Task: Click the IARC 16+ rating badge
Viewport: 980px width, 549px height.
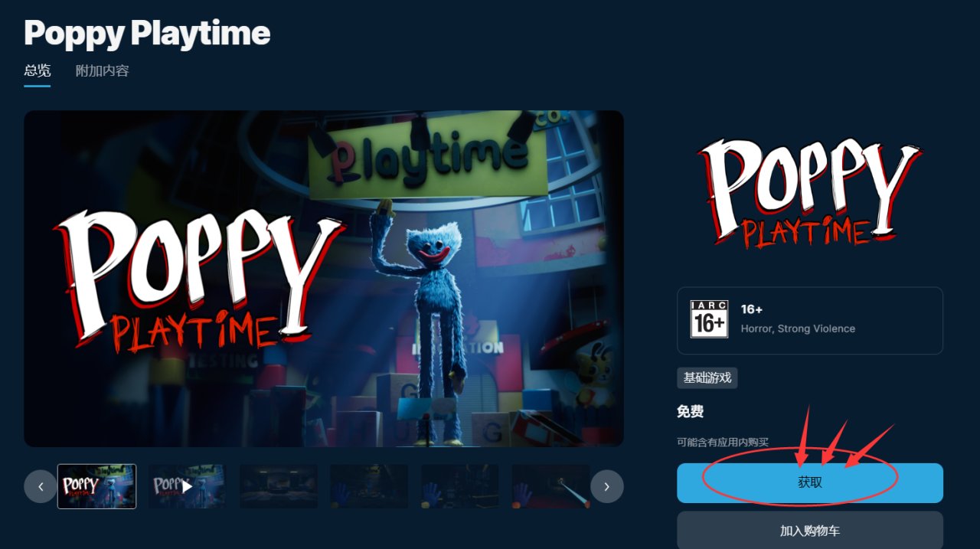Action: tap(709, 319)
